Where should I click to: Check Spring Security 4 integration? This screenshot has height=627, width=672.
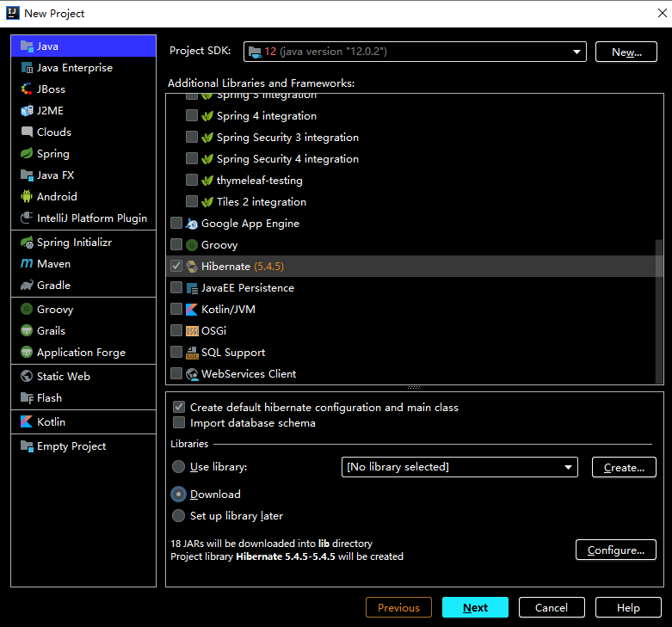(192, 158)
